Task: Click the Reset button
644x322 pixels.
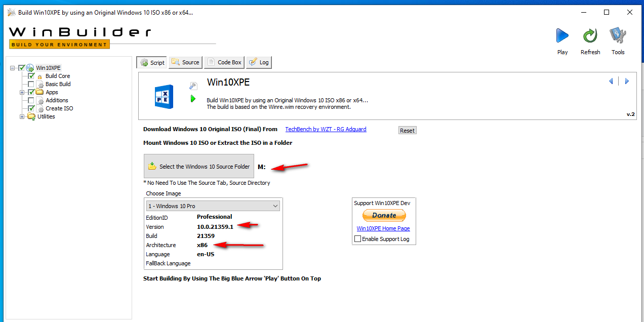Action: (407, 130)
